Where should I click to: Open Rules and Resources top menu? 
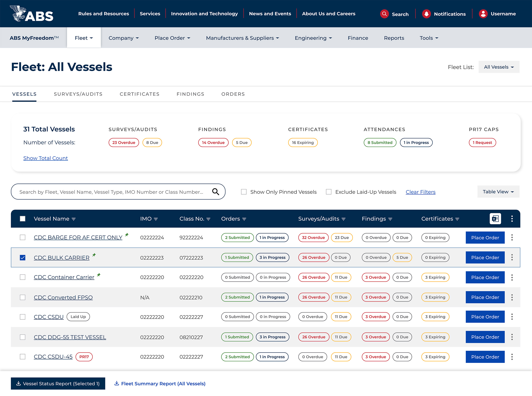(x=103, y=14)
